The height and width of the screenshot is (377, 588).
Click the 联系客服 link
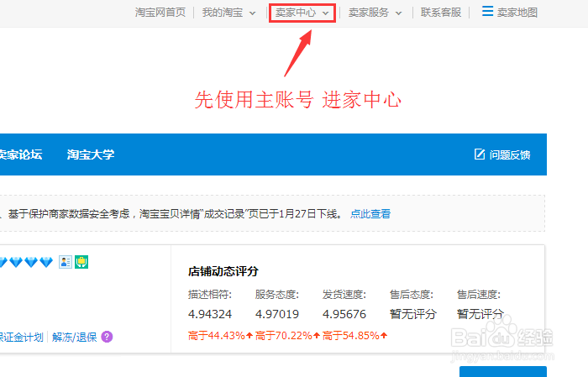[441, 13]
